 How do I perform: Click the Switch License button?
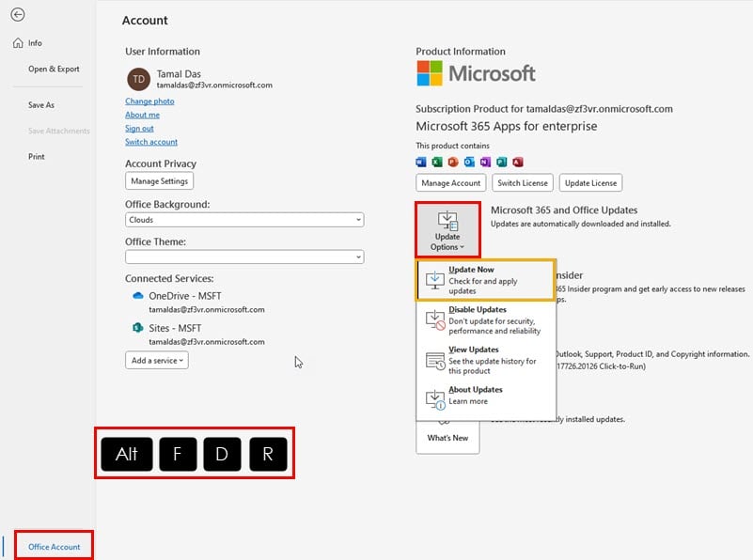coord(523,183)
